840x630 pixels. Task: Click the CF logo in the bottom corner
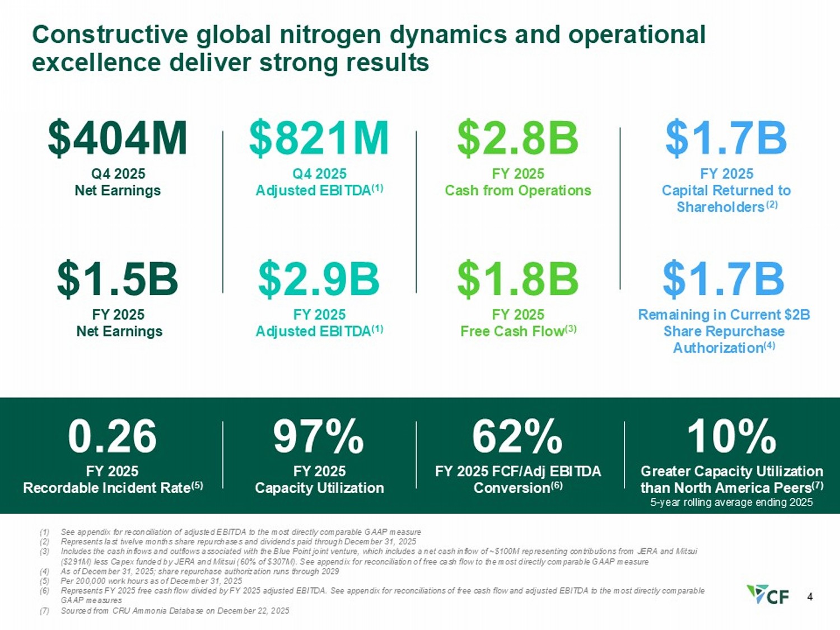(x=768, y=595)
